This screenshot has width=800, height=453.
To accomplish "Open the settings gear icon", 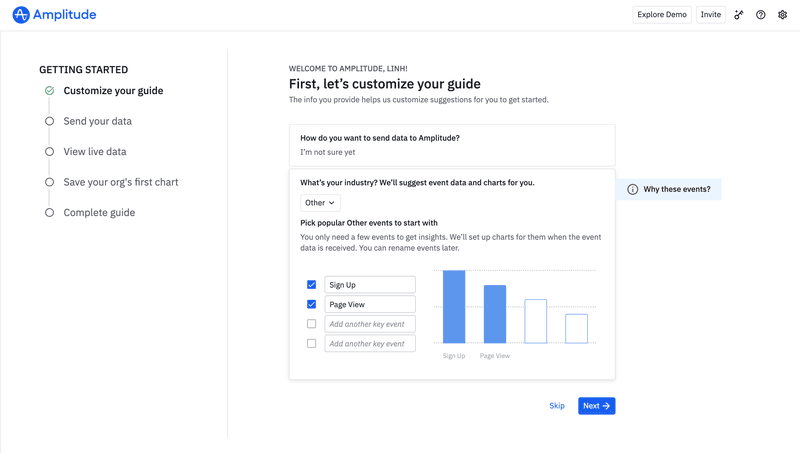I will 783,15.
